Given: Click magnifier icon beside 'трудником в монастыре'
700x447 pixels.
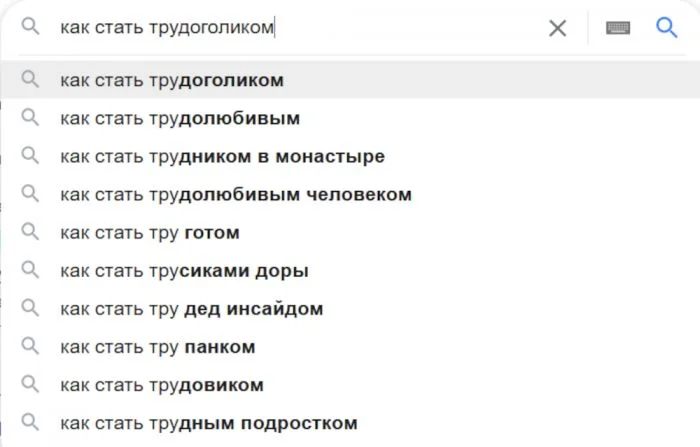Looking at the screenshot, I should click(30, 155).
